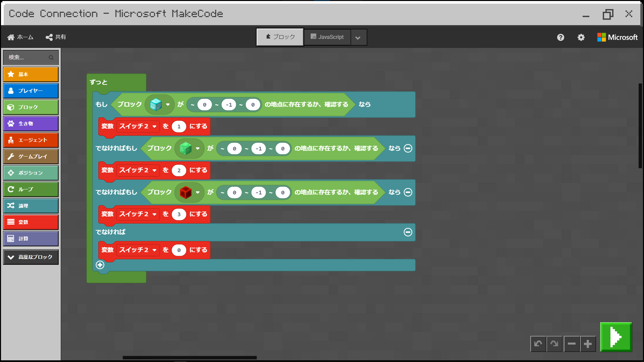Click the horizontal workspace scrollbar
This screenshot has width=644, height=362.
click(190, 358)
